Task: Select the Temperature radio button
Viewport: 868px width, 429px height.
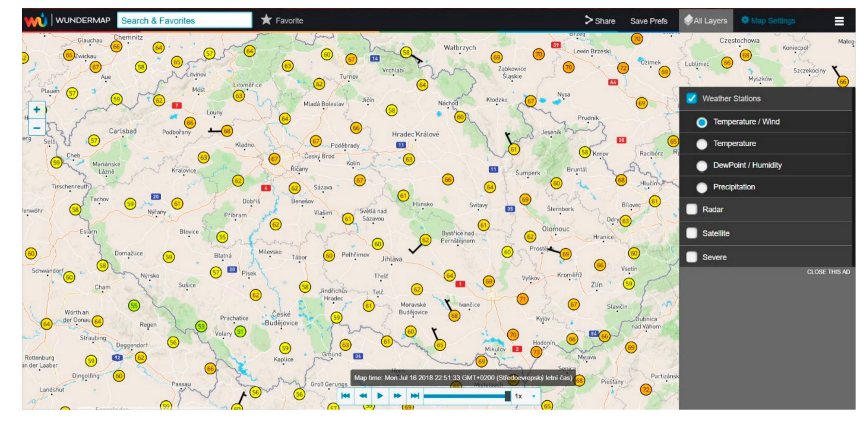Action: click(x=701, y=144)
